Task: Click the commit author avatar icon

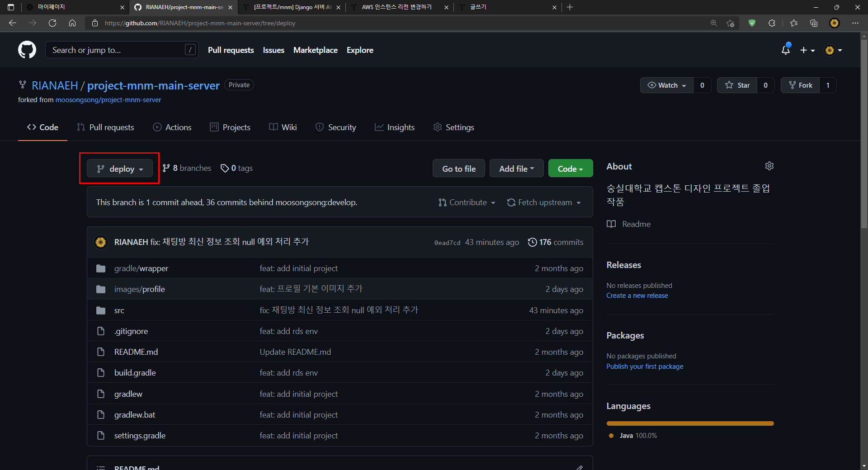Action: point(101,242)
